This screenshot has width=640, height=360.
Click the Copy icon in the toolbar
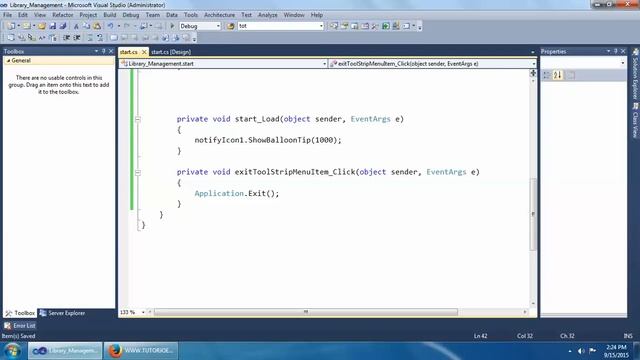(87, 26)
